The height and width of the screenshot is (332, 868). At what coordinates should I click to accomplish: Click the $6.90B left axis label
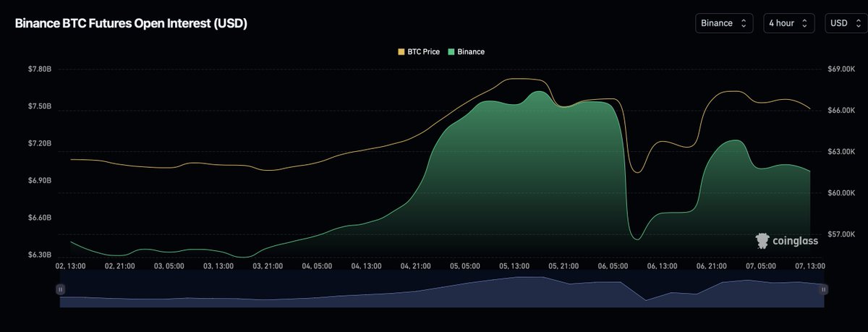tap(39, 180)
